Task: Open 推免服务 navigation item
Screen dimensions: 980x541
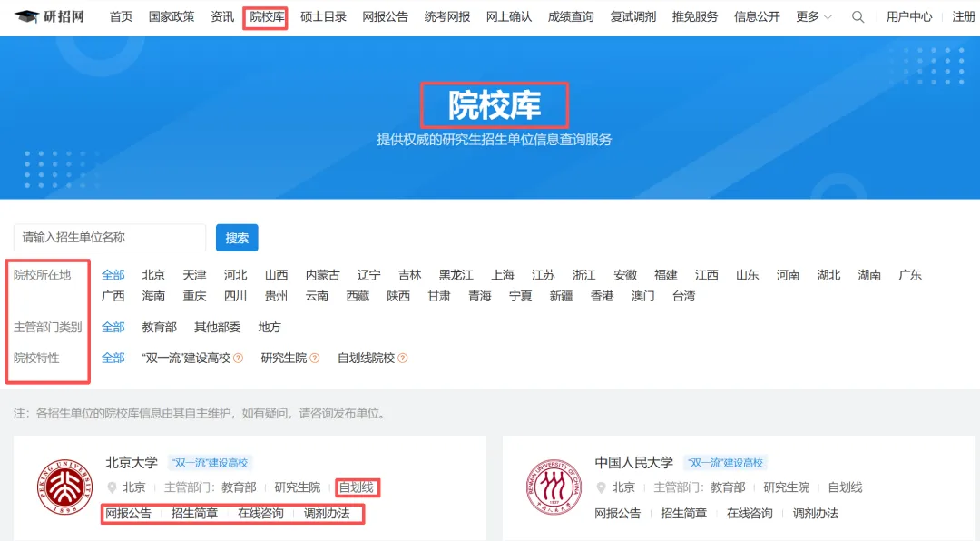Action: tap(695, 17)
